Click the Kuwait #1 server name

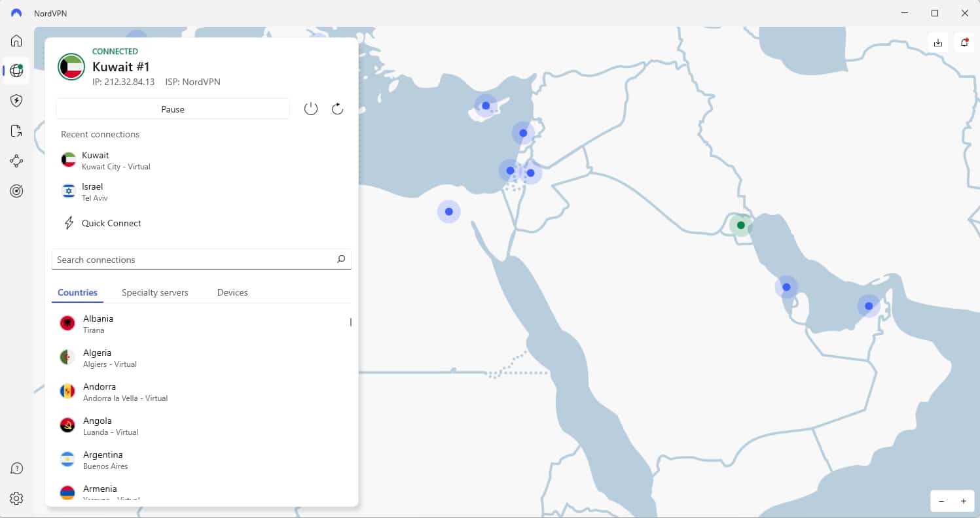tap(121, 66)
